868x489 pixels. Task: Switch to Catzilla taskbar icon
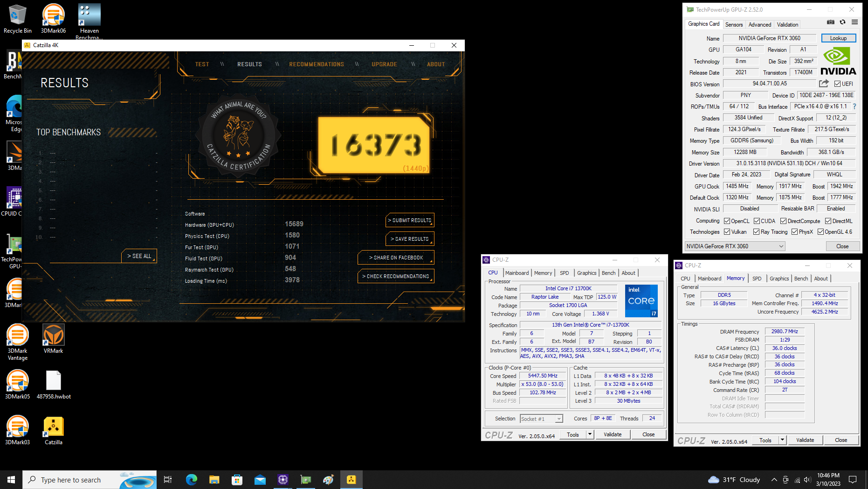[x=351, y=480]
